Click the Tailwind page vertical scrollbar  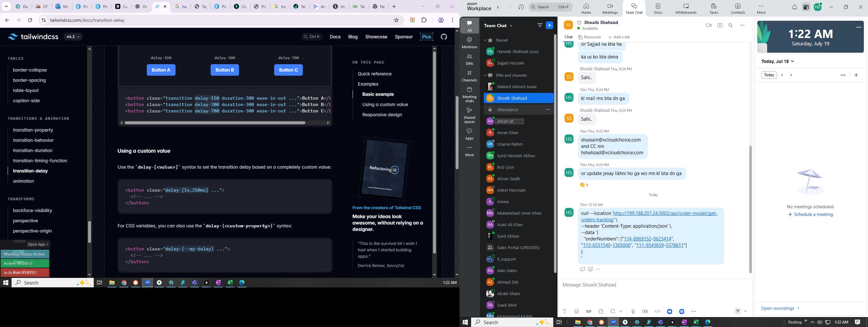click(x=457, y=133)
